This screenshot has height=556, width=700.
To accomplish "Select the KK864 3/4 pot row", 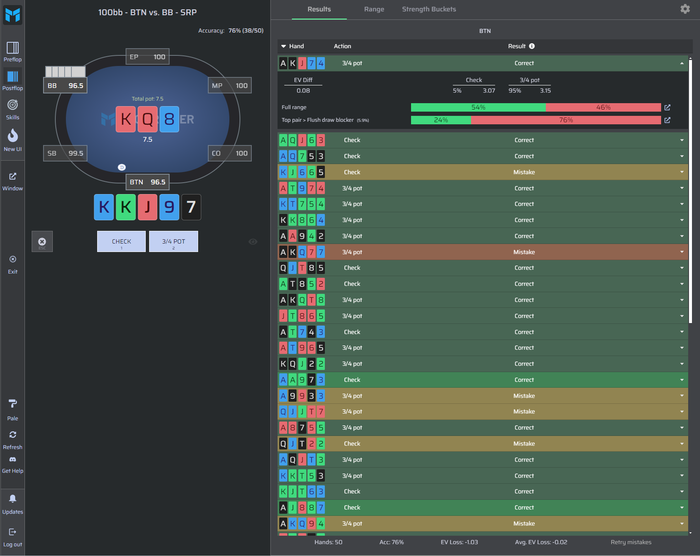I will (x=483, y=220).
